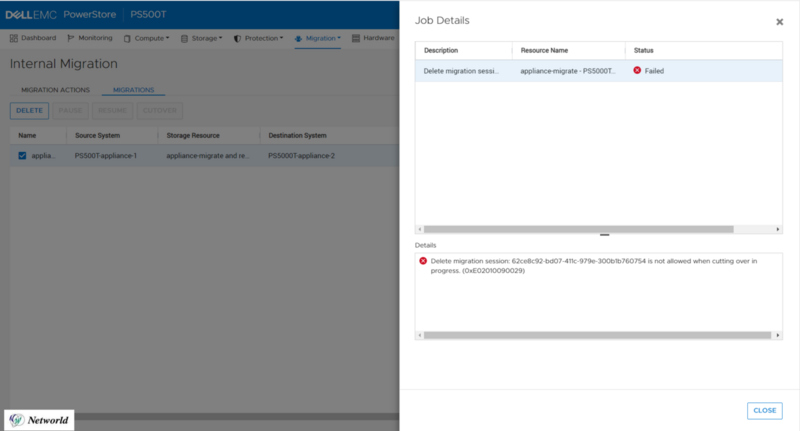Uncheck the 'applia...' migration row checkbox
This screenshot has height=431, width=800.
pyautogui.click(x=22, y=156)
